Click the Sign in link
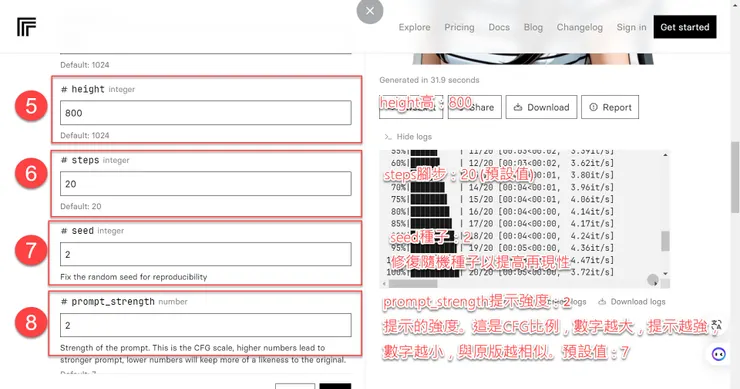This screenshot has height=389, width=740. [x=631, y=27]
